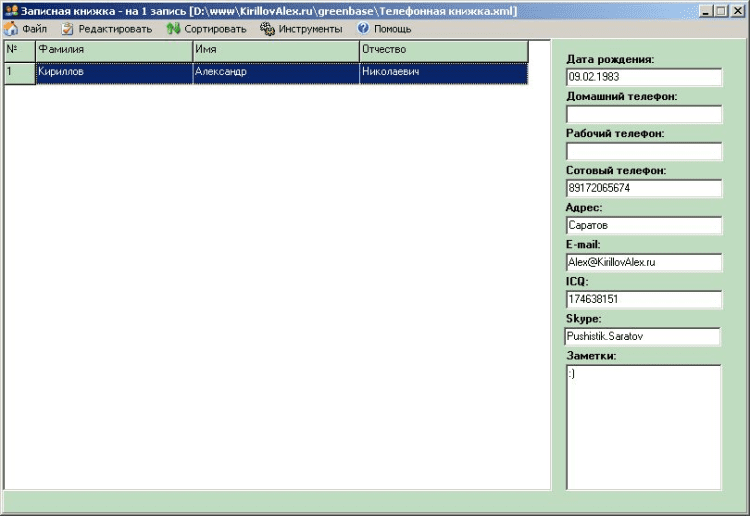Image resolution: width=750 pixels, height=516 pixels.
Task: Open the Файл menu
Action: point(34,29)
